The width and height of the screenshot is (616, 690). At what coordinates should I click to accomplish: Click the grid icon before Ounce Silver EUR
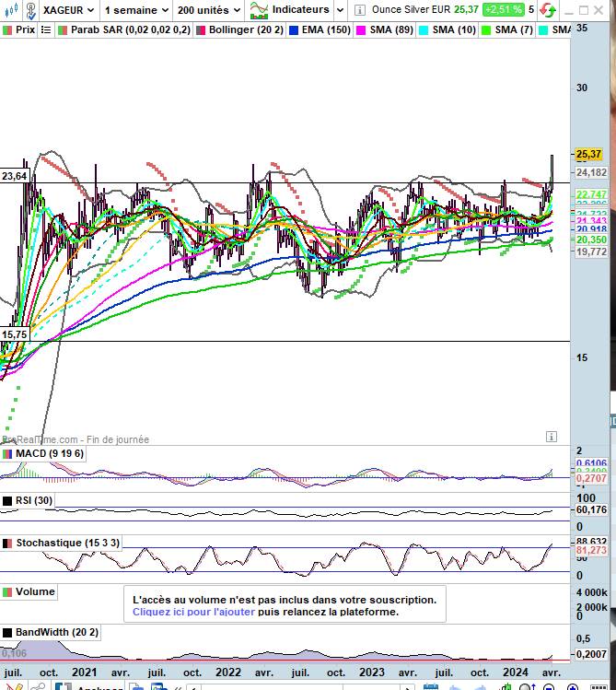click(x=359, y=10)
